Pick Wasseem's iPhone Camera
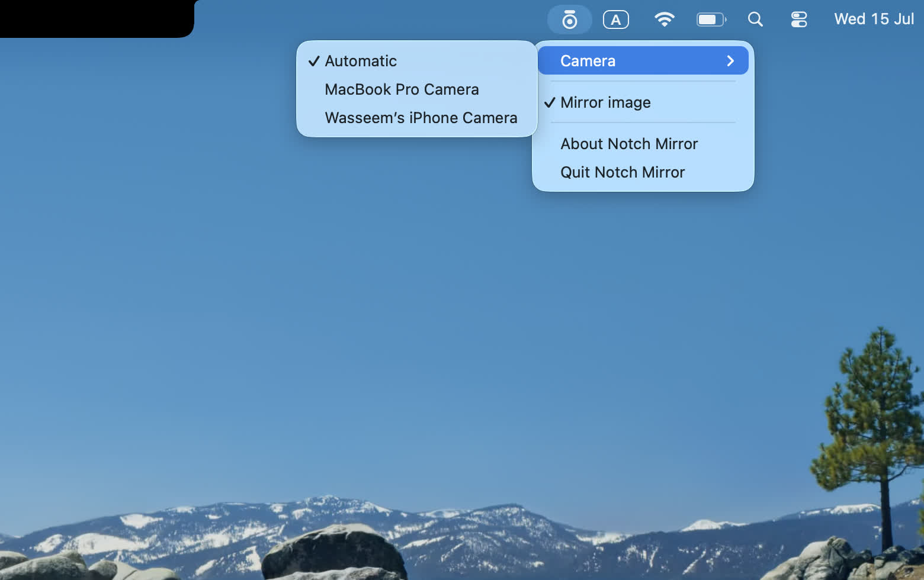This screenshot has width=924, height=580. 417,118
